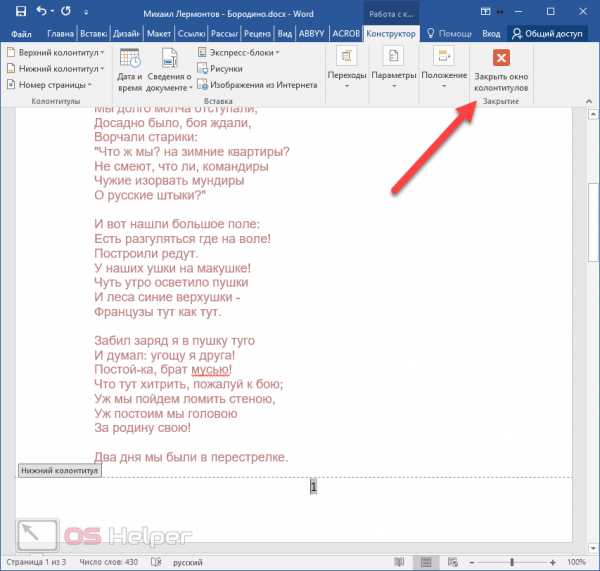Viewport: 600px width, 571px height.
Task: Select the Конструктор tab
Action: point(391,34)
